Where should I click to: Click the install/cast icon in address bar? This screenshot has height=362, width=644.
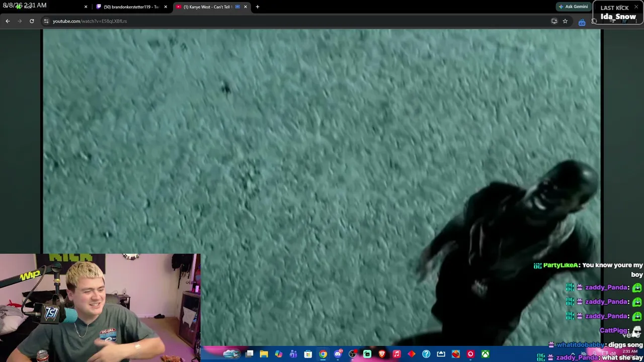(x=554, y=21)
